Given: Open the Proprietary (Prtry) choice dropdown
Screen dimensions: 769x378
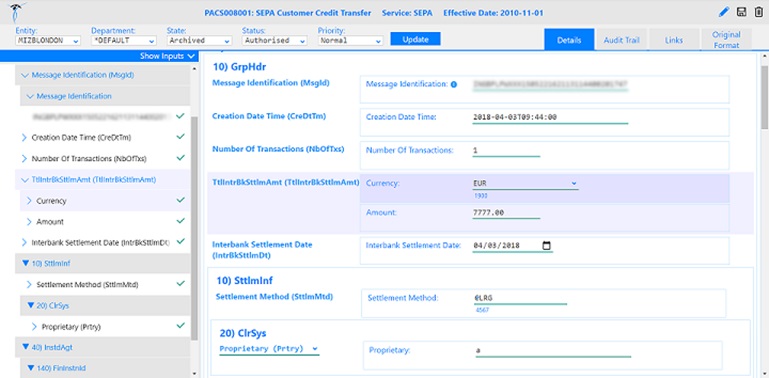Looking at the screenshot, I should tap(269, 349).
